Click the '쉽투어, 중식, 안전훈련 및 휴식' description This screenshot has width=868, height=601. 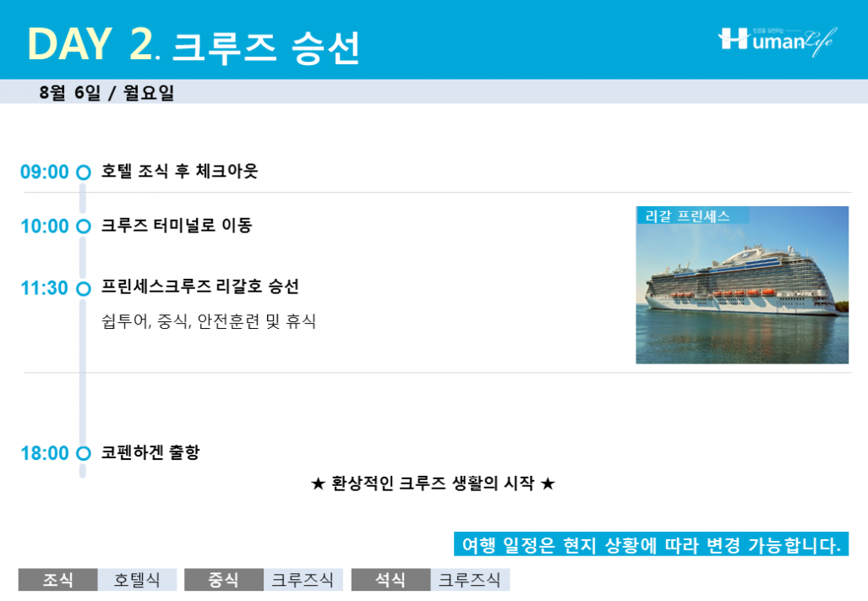click(209, 321)
